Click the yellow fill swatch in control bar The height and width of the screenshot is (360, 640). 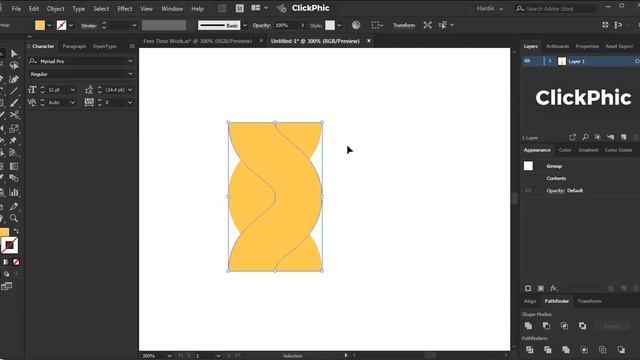pyautogui.click(x=40, y=25)
